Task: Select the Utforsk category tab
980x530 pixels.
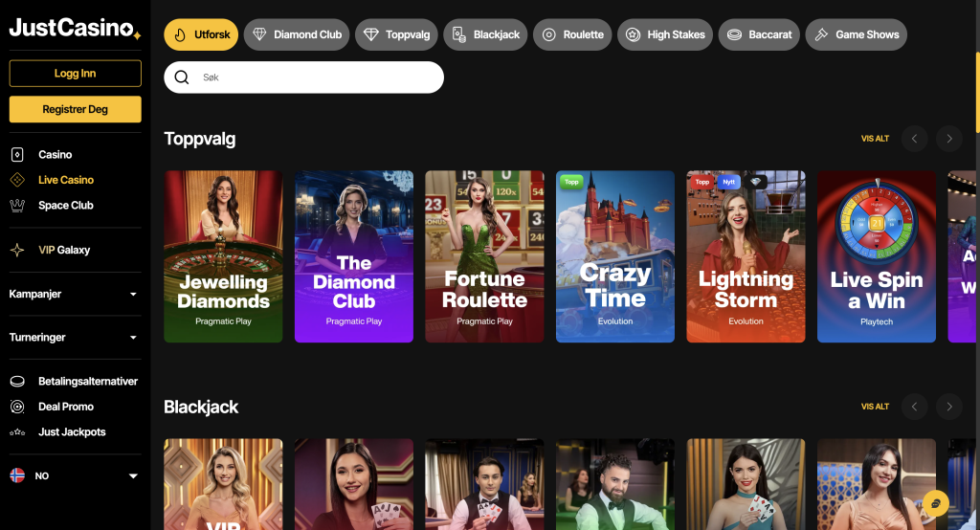Action: 201,34
